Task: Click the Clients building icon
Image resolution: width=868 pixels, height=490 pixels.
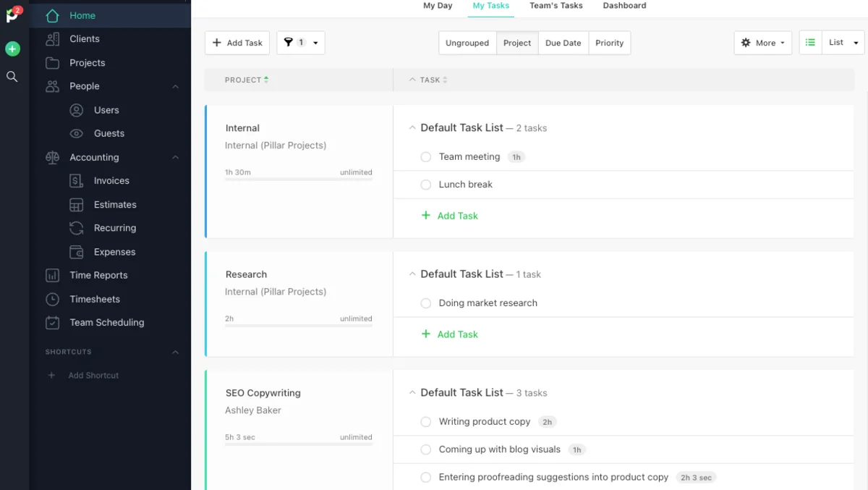Action: 52,39
